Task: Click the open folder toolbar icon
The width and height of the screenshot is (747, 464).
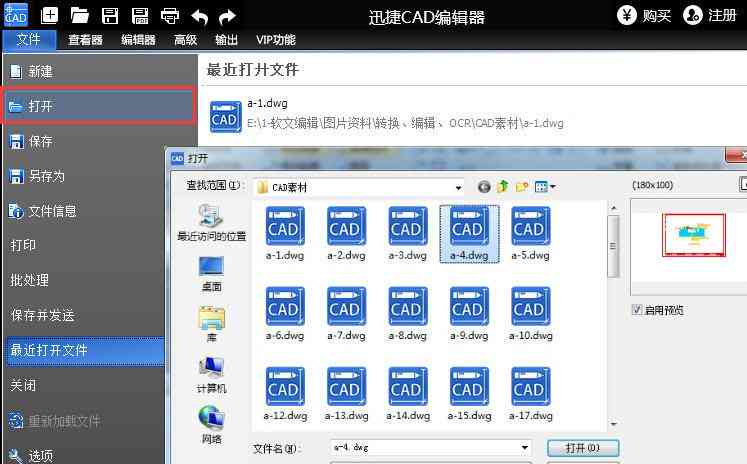Action: pos(80,16)
